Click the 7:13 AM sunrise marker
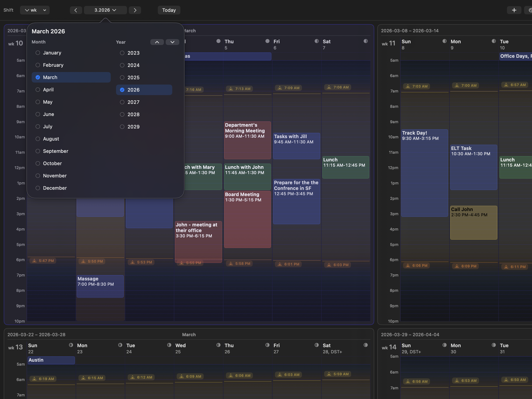Viewport: 532px width, 399px height. (240, 89)
